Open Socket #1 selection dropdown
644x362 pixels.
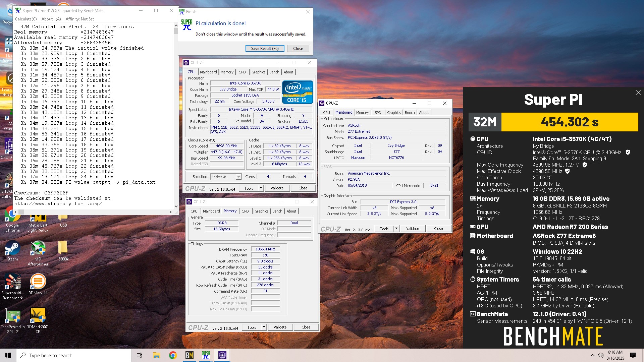226,177
